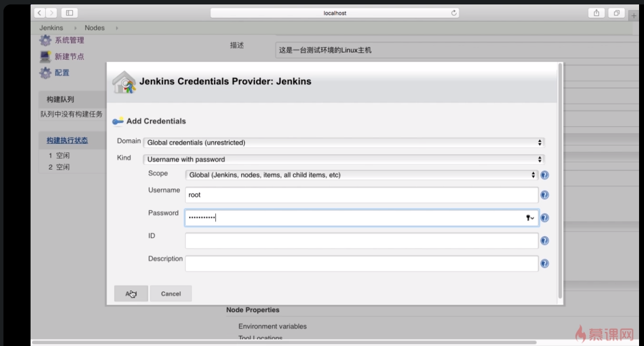Image resolution: width=644 pixels, height=346 pixels.
Task: Open the Domain dropdown
Action: point(344,142)
